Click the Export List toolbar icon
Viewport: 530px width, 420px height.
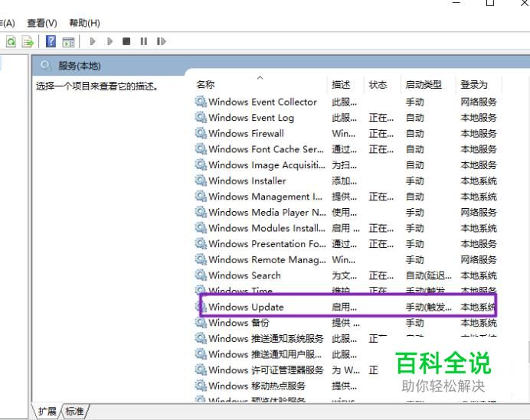(x=28, y=42)
